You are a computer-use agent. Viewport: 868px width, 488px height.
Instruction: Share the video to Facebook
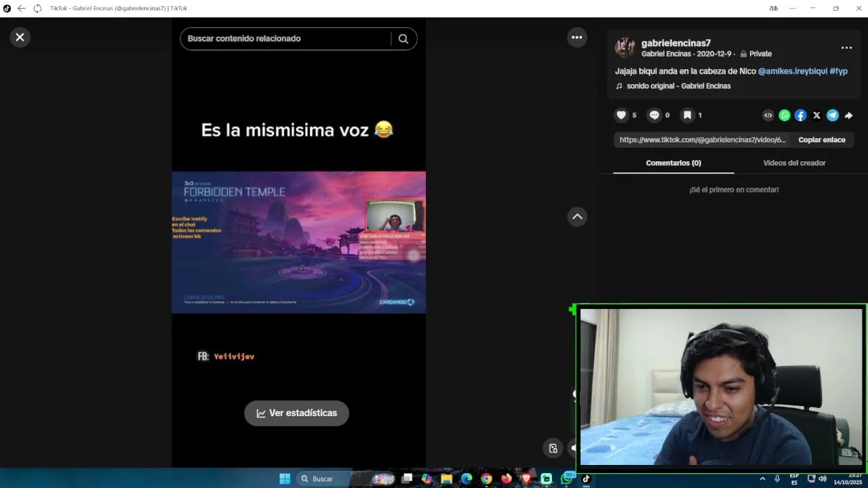pos(800,115)
